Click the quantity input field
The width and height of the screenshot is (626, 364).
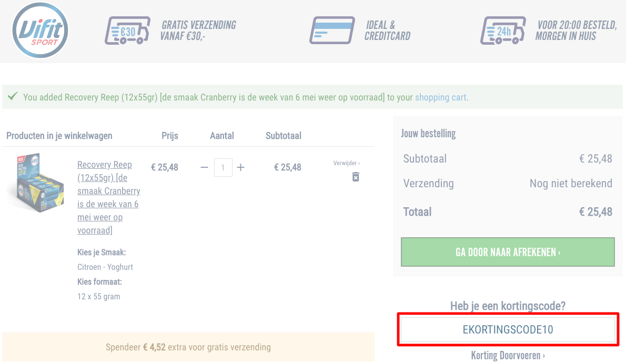pyautogui.click(x=223, y=167)
